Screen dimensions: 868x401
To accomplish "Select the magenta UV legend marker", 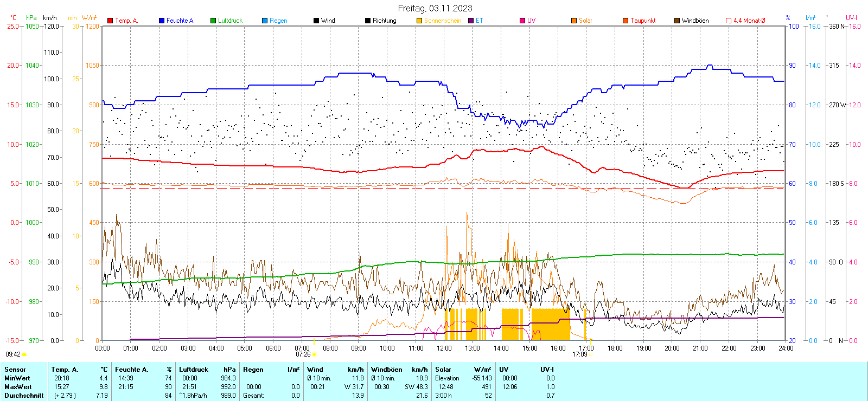I will click(522, 21).
